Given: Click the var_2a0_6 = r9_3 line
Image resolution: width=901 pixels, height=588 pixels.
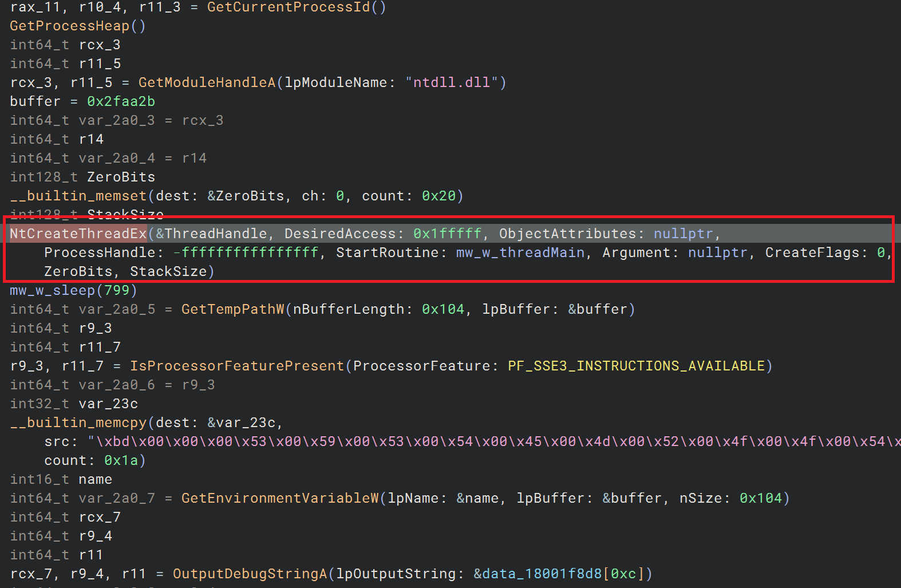Looking at the screenshot, I should click(x=112, y=385).
